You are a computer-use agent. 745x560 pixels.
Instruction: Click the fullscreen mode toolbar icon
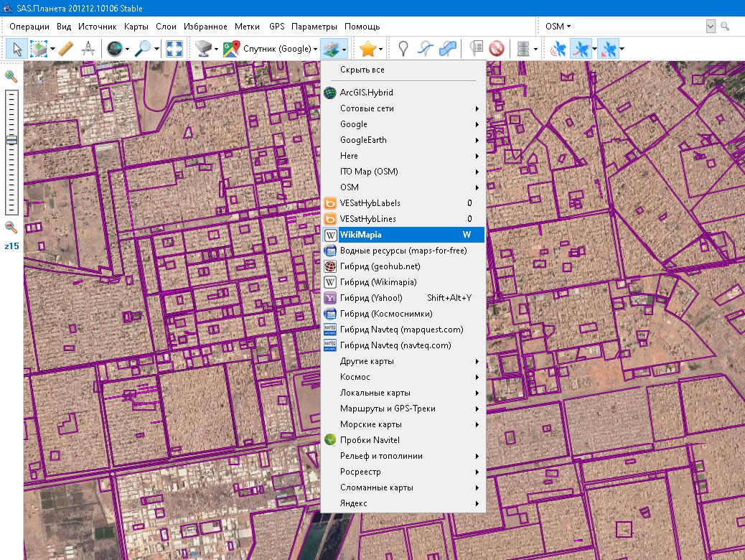click(x=174, y=49)
